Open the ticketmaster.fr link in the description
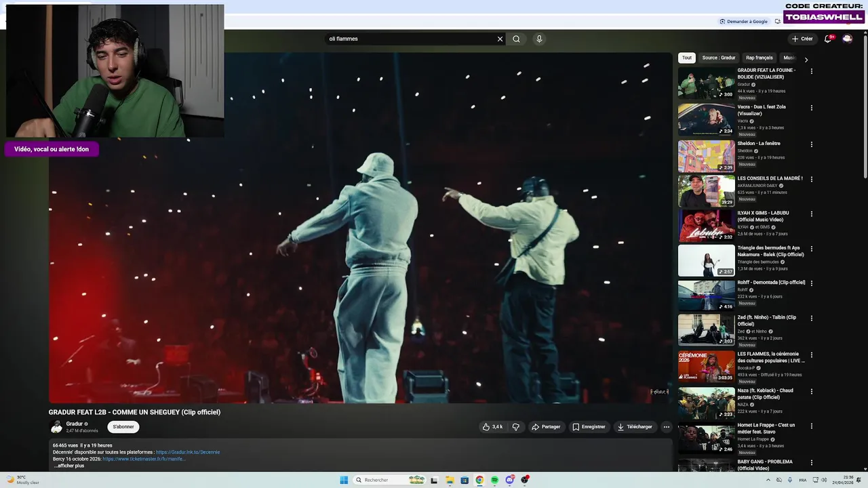The height and width of the screenshot is (488, 868). coord(144,459)
